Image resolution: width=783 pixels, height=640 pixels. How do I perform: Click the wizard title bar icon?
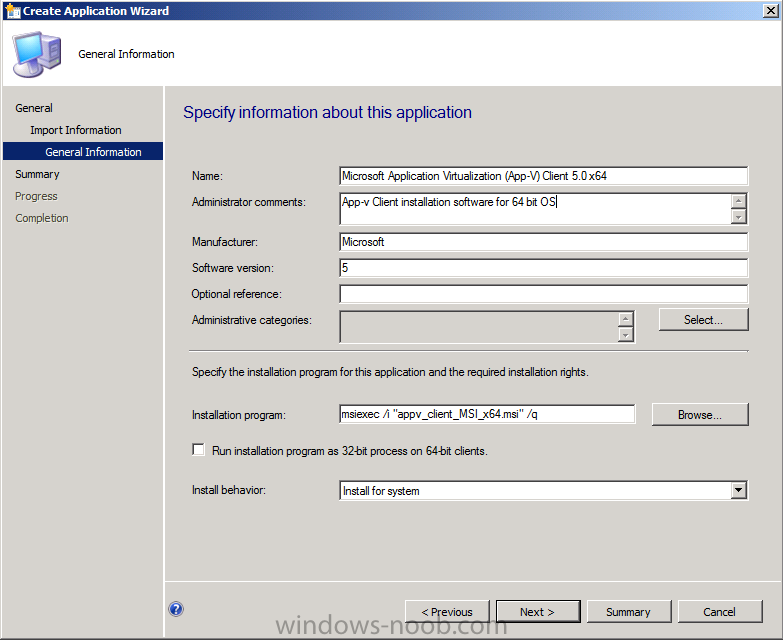(x=13, y=10)
